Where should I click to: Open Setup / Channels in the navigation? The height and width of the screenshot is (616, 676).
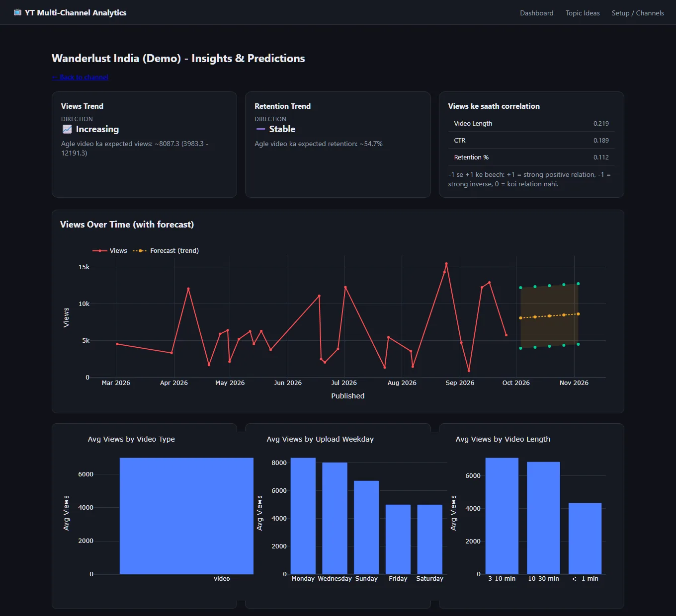point(638,13)
